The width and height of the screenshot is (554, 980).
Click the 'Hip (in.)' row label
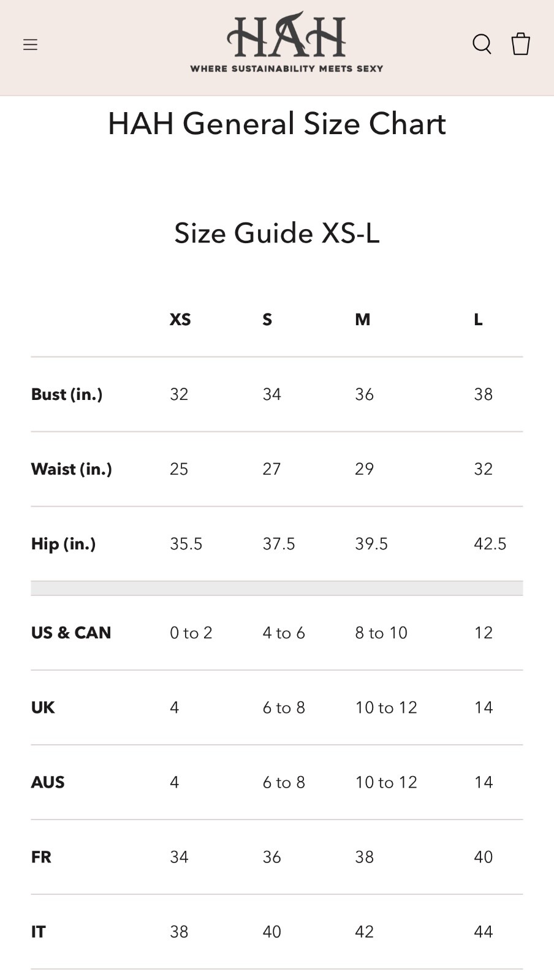(64, 544)
